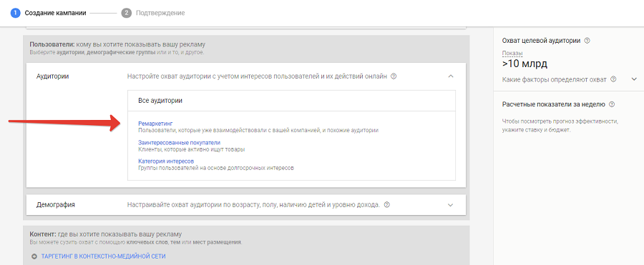The width and height of the screenshot is (644, 265).
Task: Click the step 1 number circle icon
Action: [16, 13]
